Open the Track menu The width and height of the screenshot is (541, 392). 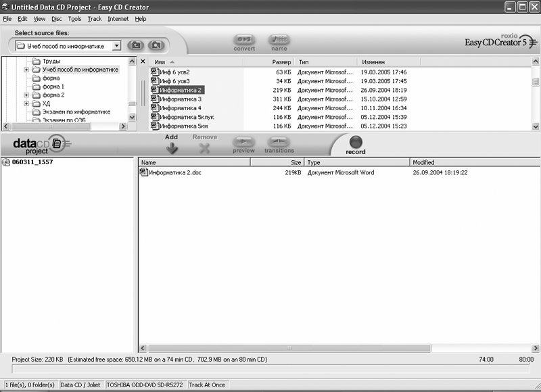(95, 19)
